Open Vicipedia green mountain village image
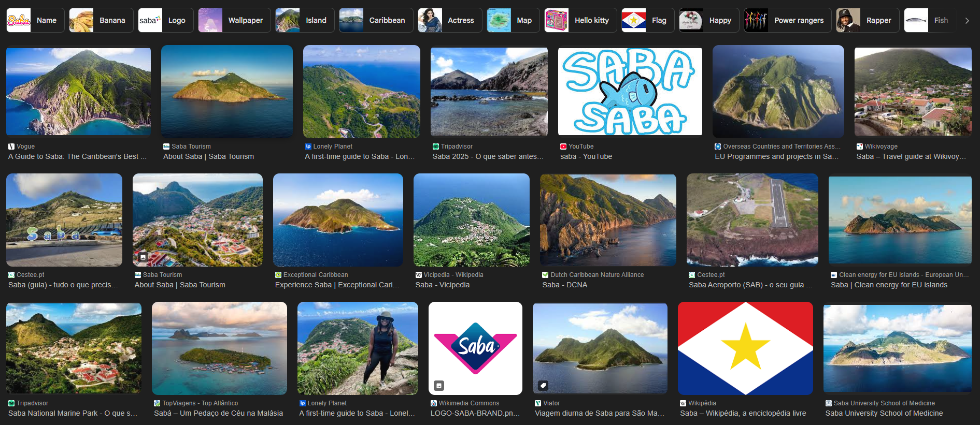Viewport: 980px width, 425px height. pyautogui.click(x=472, y=220)
